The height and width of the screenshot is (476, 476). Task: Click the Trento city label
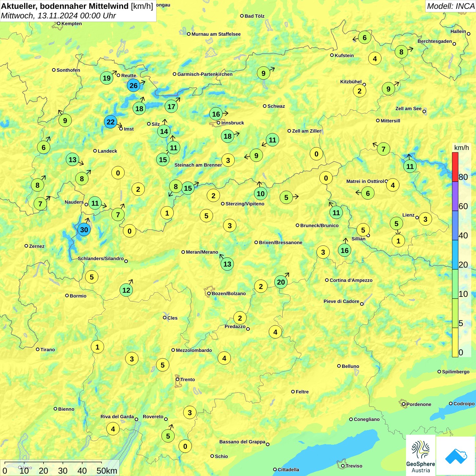click(x=188, y=379)
